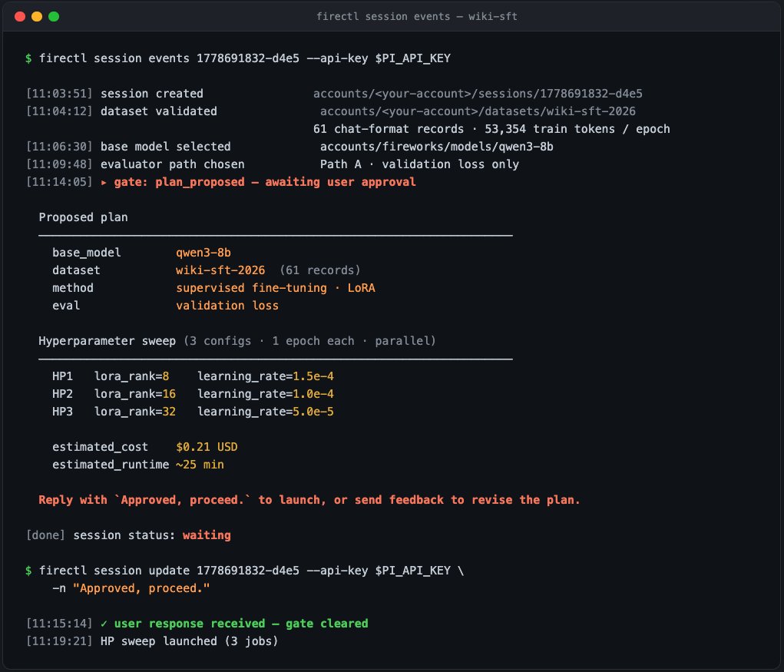Click HP3 lora_rank value 32

pyautogui.click(x=169, y=412)
